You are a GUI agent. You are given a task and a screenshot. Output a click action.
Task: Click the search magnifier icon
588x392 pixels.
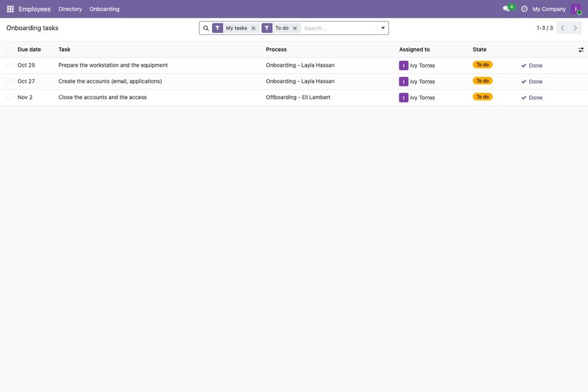[x=206, y=28]
